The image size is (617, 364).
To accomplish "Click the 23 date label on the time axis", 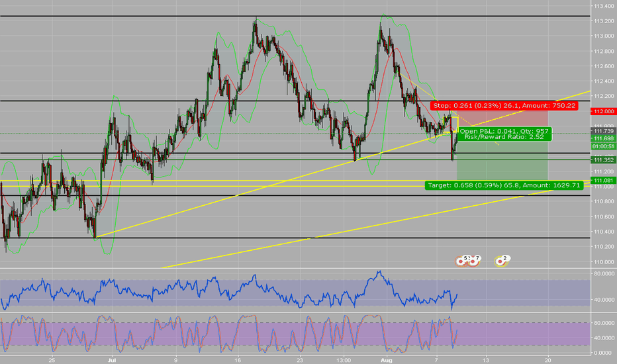I will pyautogui.click(x=299, y=360).
